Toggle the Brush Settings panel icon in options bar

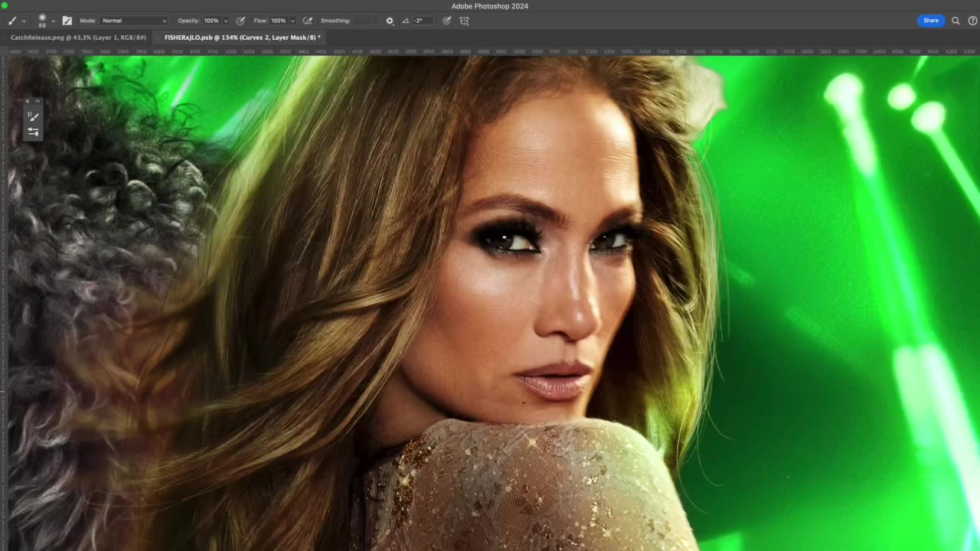tap(67, 21)
